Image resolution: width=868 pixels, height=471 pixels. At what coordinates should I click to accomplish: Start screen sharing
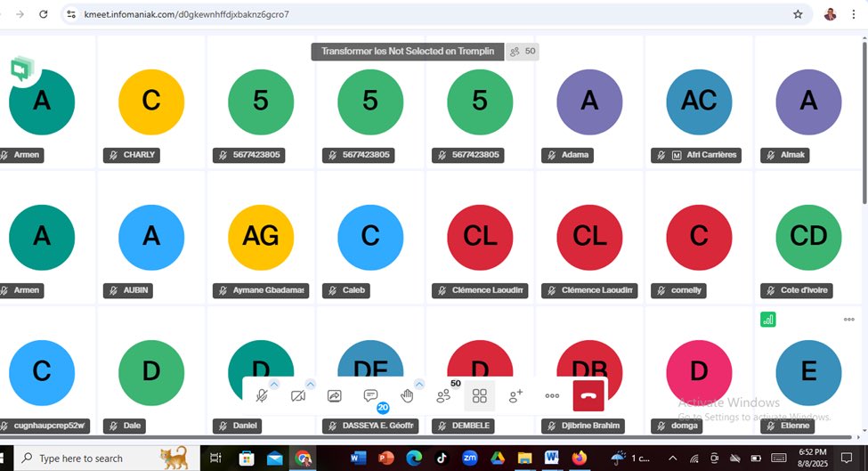(x=335, y=395)
